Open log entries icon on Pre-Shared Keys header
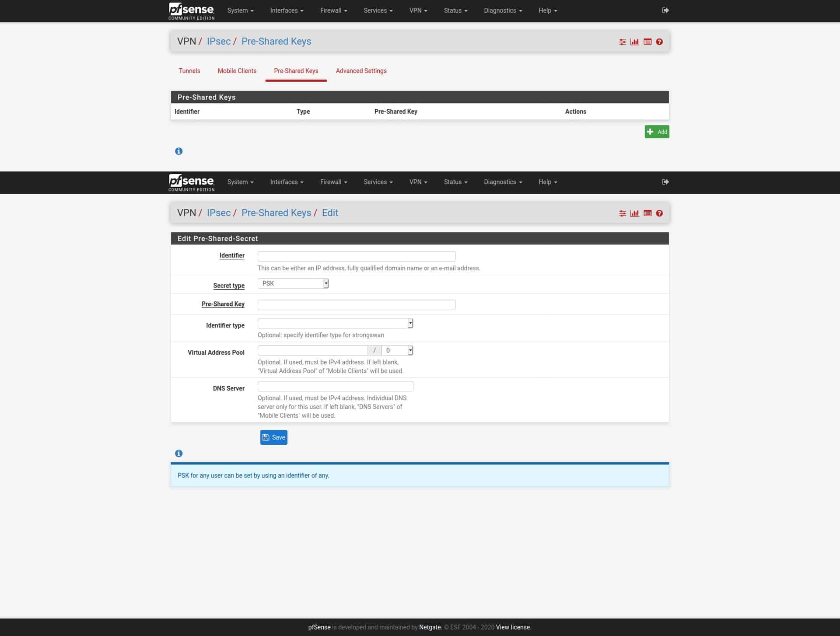The height and width of the screenshot is (636, 840). 647,42
